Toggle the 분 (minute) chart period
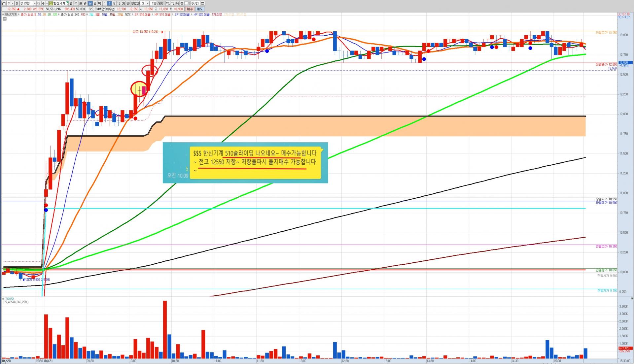634x364 pixels. 90,3
